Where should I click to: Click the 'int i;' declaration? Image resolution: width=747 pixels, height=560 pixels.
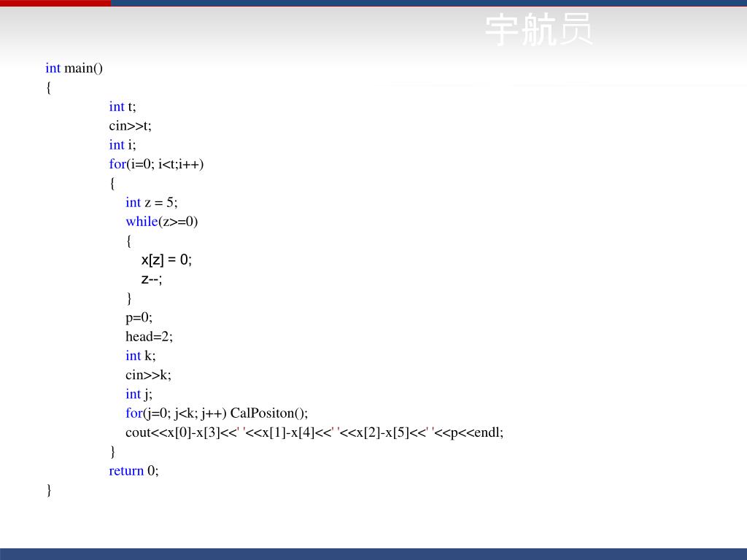[123, 145]
